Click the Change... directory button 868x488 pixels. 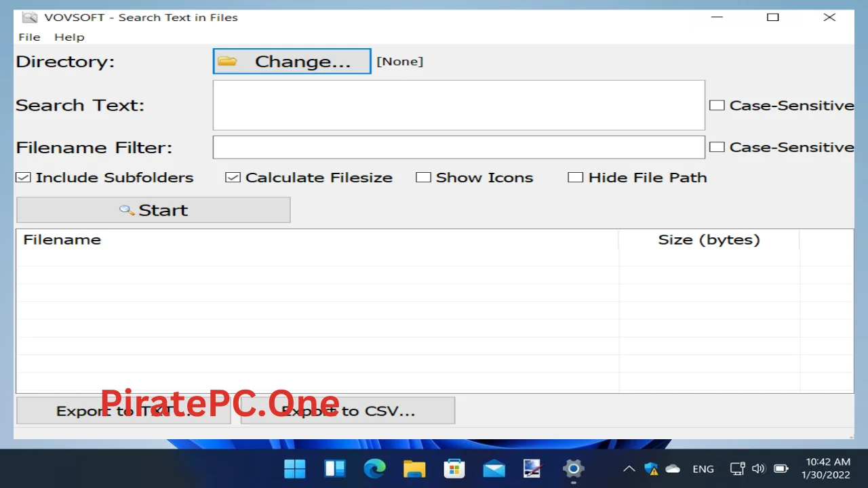point(292,61)
